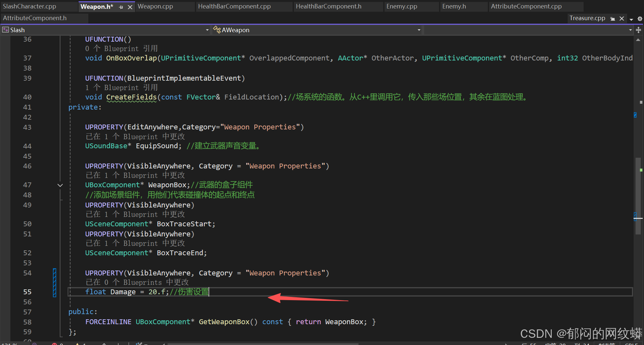Open Blueprint changes CodeLens above EquipSound
Viewport: 644px width, 345px height.
coord(135,137)
